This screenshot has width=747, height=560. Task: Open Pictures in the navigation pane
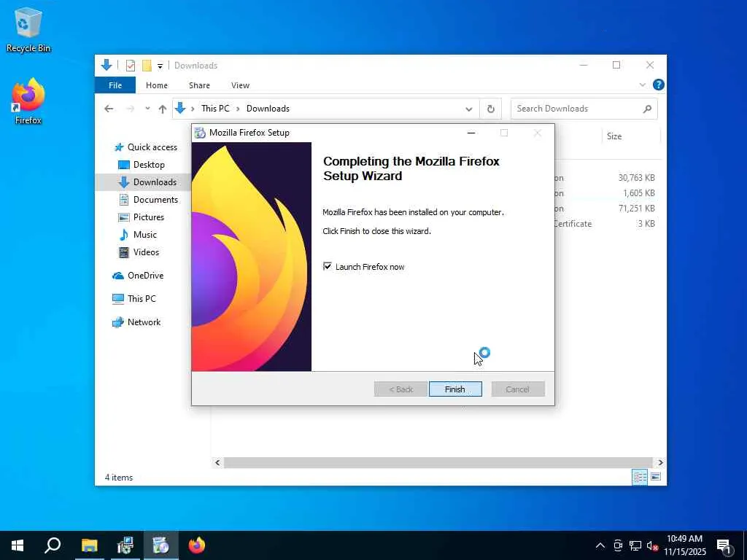141,217
